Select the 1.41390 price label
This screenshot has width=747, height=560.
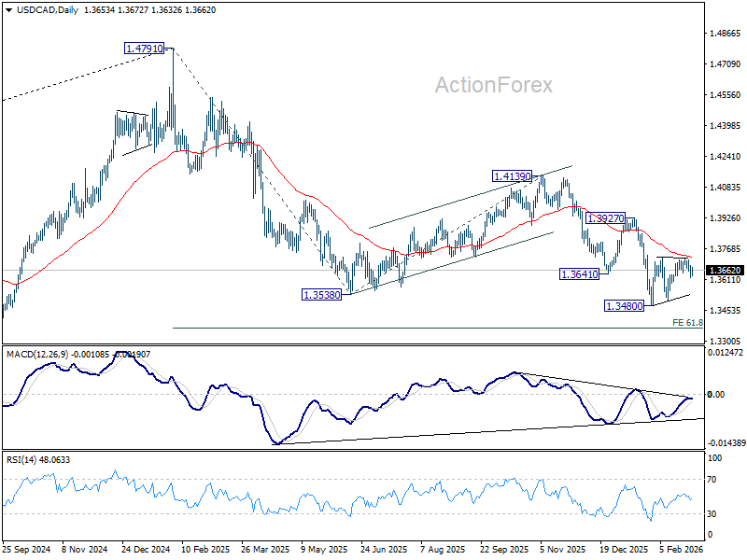click(x=512, y=176)
